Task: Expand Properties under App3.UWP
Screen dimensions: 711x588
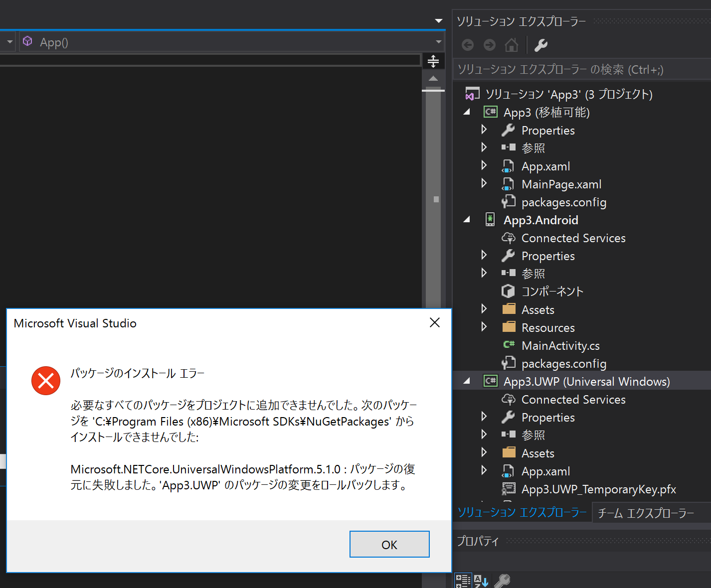Action: (484, 416)
